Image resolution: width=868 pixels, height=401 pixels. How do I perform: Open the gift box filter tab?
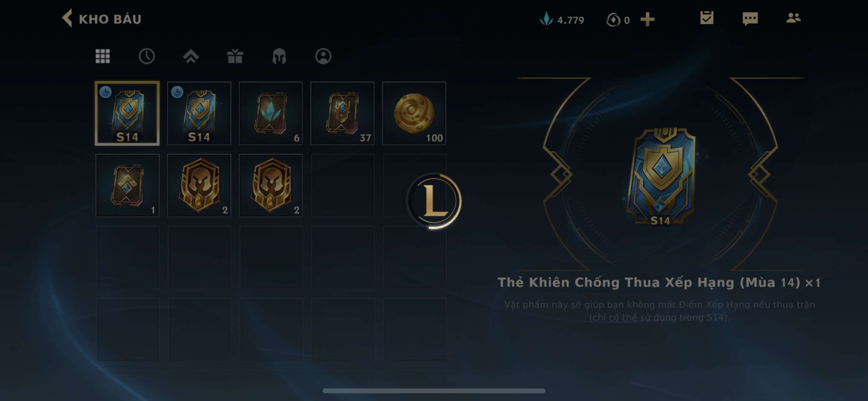pyautogui.click(x=235, y=56)
